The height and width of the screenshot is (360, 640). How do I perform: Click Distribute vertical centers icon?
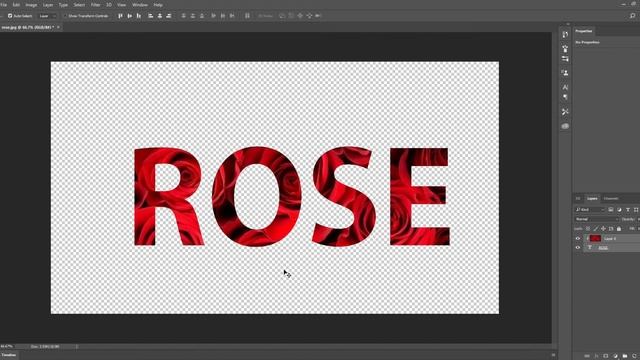[193, 16]
